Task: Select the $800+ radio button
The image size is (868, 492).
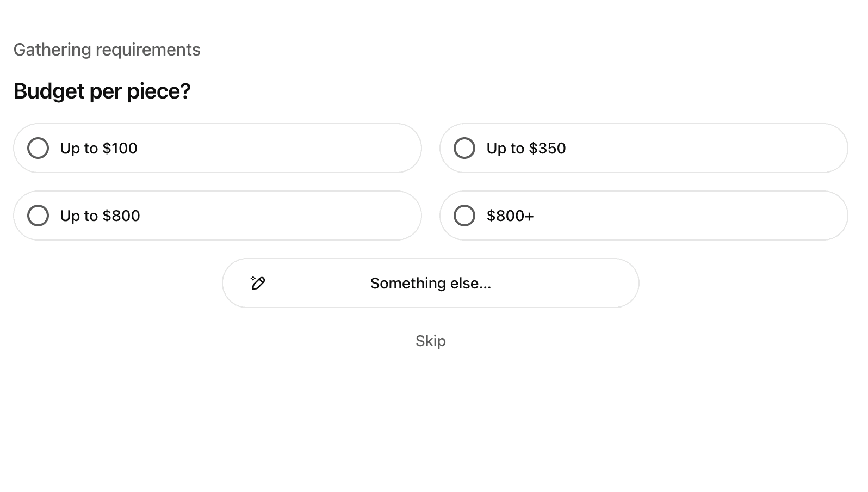Action: pos(464,216)
